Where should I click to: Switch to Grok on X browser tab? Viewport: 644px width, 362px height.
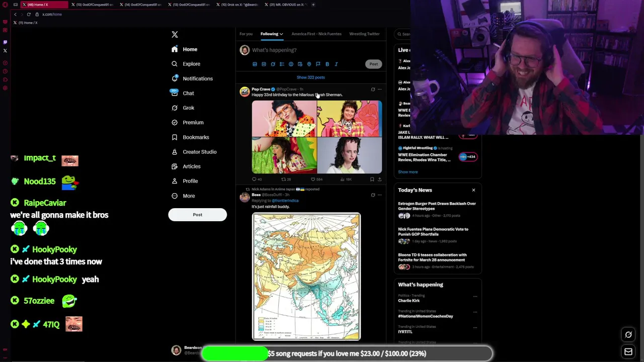[239, 5]
